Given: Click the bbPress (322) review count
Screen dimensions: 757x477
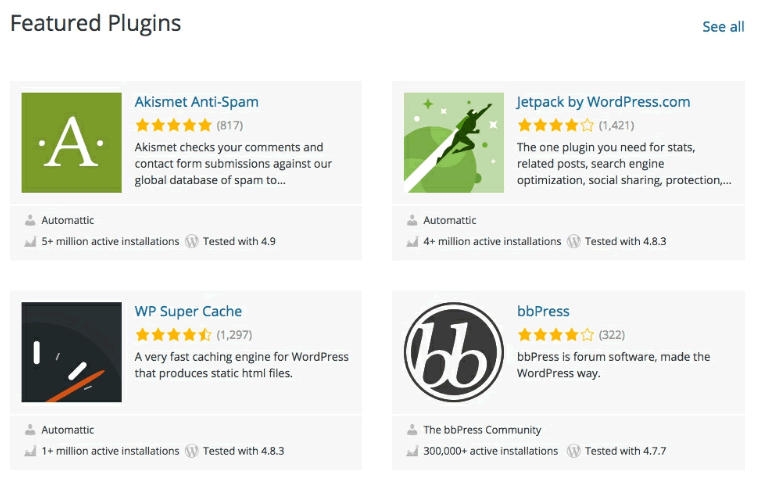Looking at the screenshot, I should (612, 335).
